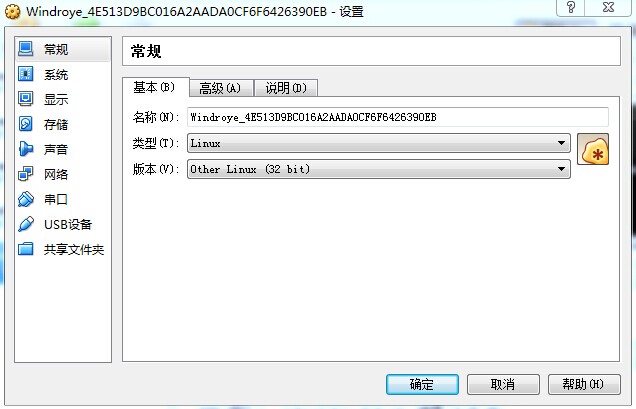
Task: Open the 共享文件夹 shared folder icon
Action: (26, 249)
